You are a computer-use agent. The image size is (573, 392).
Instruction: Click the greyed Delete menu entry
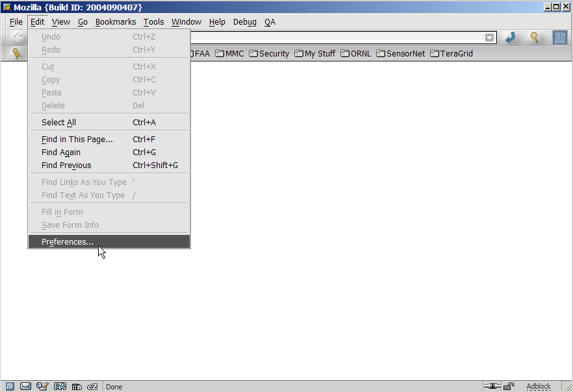[x=109, y=106]
